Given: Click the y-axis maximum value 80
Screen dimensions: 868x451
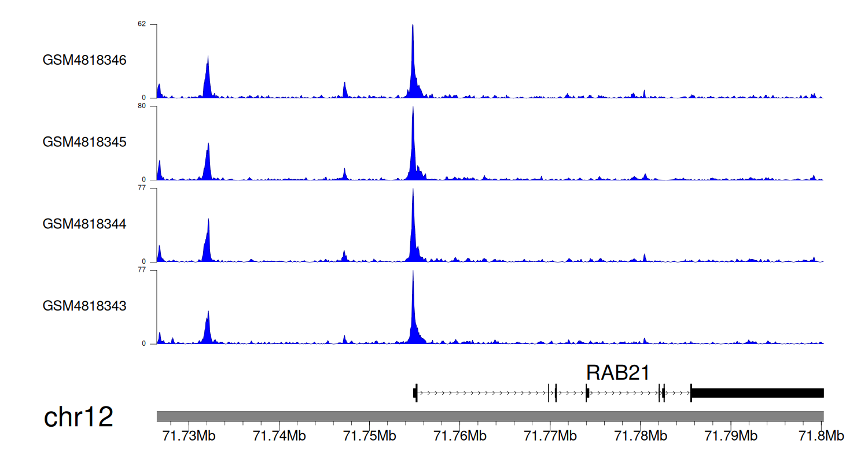Looking at the screenshot, I should 141,106.
